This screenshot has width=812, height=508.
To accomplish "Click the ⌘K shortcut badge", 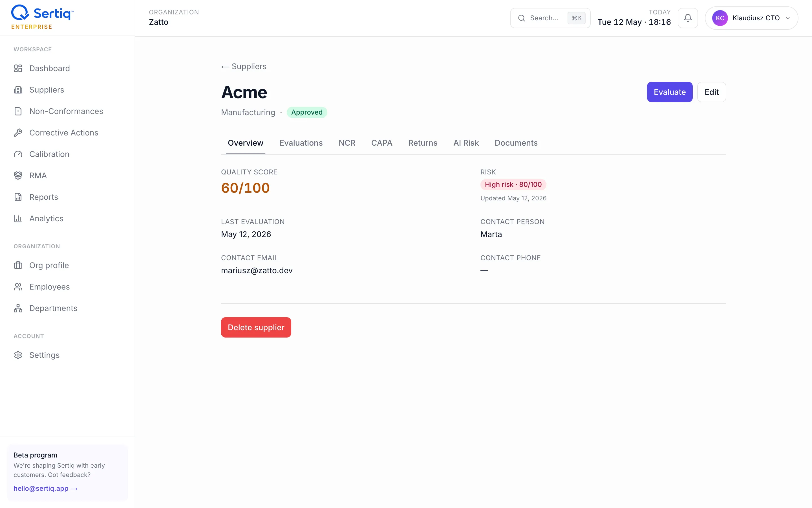I will tap(577, 18).
